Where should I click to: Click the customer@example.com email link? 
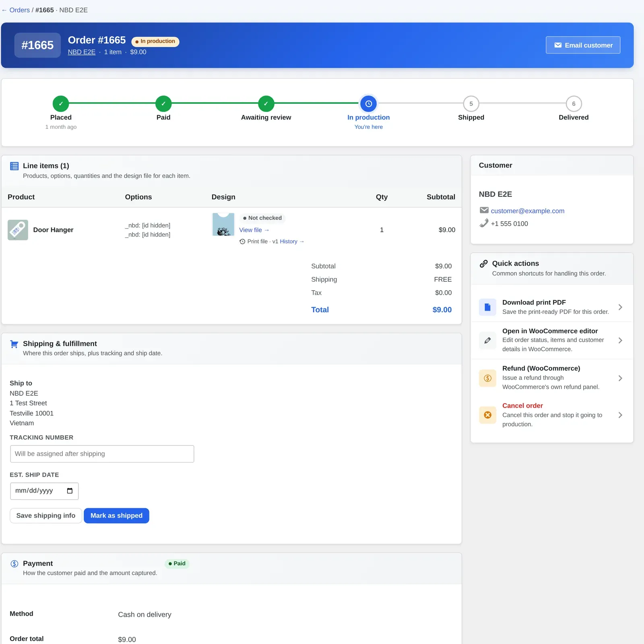[x=527, y=211]
